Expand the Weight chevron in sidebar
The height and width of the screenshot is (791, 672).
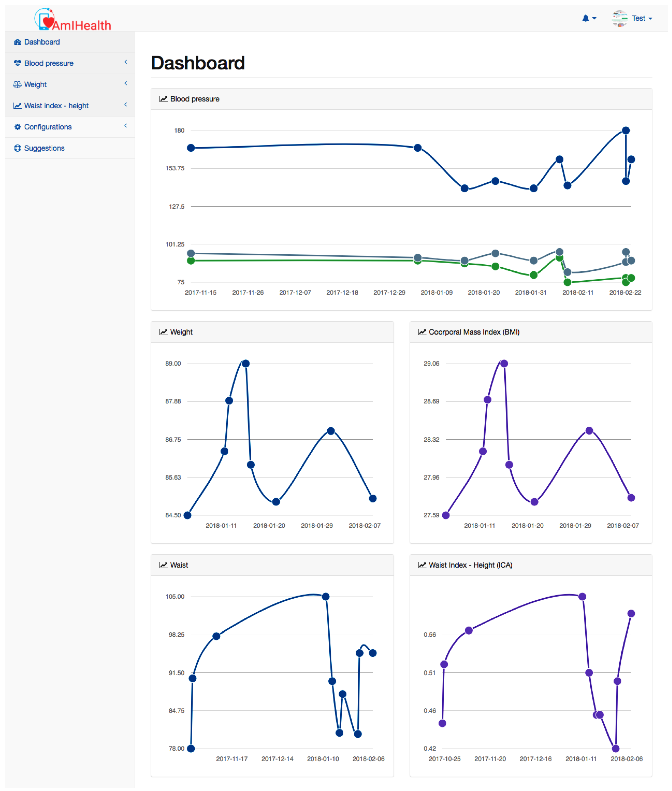click(x=126, y=83)
